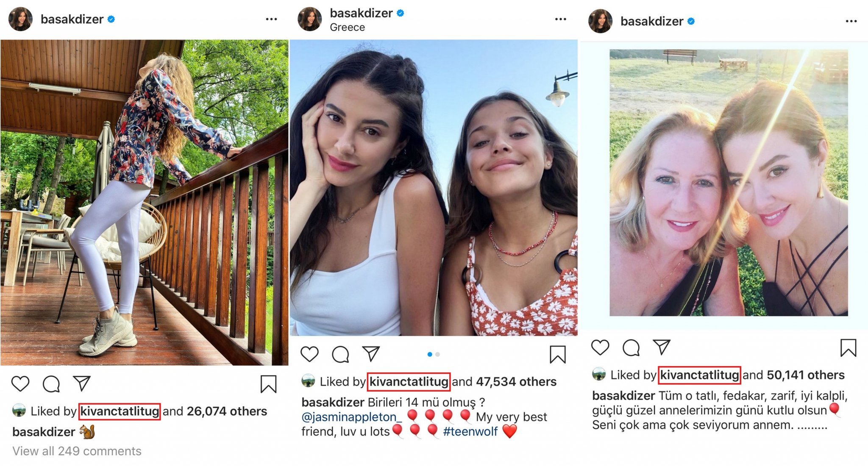
Task: Save the middle Greece post with bookmark
Action: point(557,354)
